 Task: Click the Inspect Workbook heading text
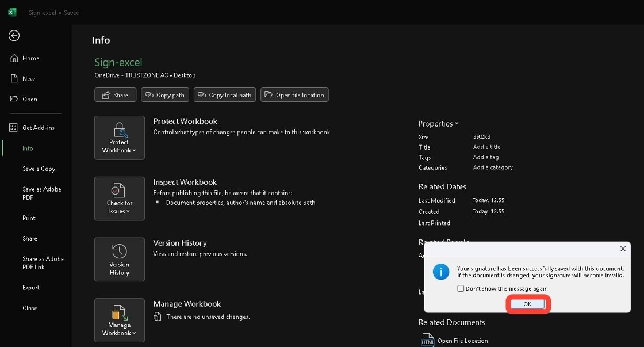tap(185, 182)
